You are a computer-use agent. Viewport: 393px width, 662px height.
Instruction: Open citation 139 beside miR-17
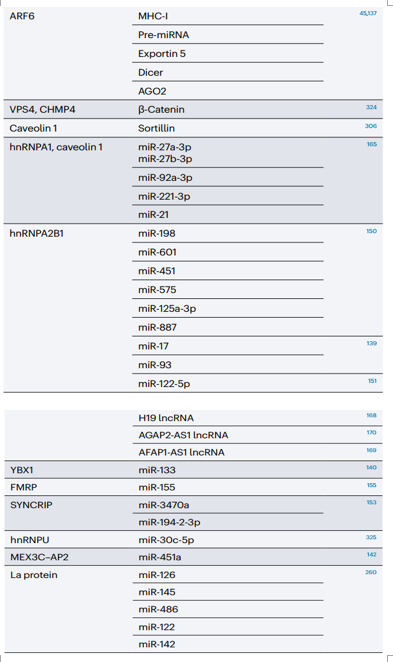pyautogui.click(x=371, y=343)
